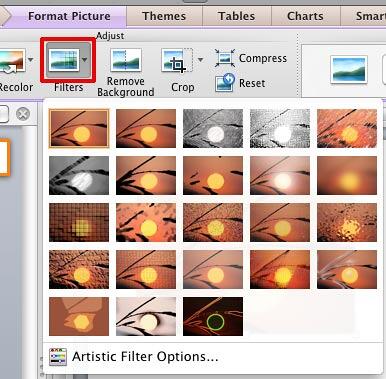
Task: Click the Compress picture icon
Action: tap(225, 58)
